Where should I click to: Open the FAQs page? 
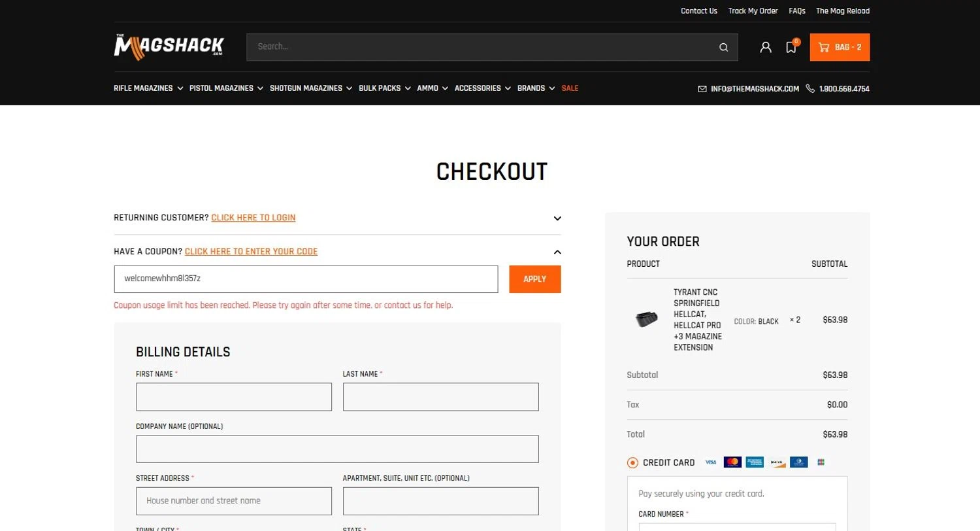pos(797,11)
